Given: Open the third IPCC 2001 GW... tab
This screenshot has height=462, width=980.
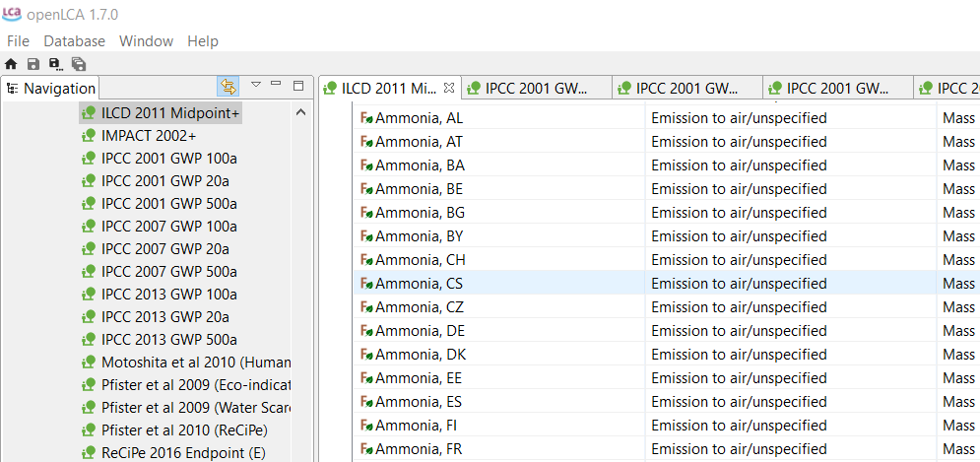Looking at the screenshot, I should pos(837,88).
